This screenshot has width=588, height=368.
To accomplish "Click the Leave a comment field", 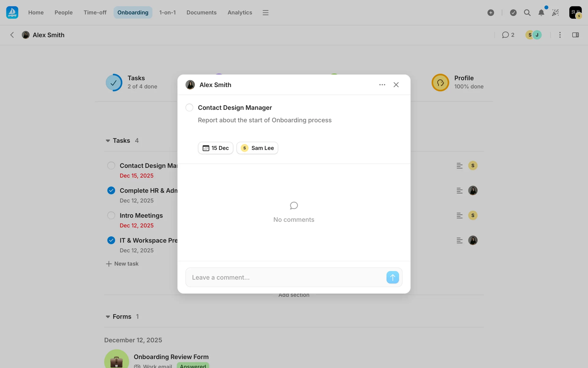I will coord(285,278).
